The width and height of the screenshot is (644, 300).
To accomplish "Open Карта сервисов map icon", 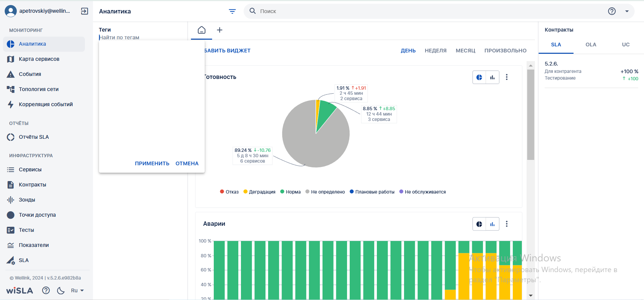I will point(11,59).
